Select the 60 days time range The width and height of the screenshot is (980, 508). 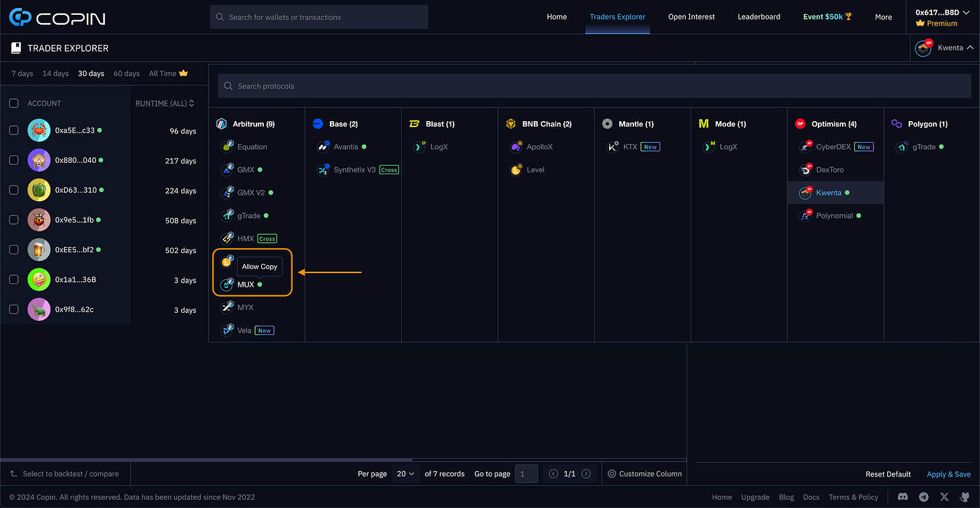(127, 73)
